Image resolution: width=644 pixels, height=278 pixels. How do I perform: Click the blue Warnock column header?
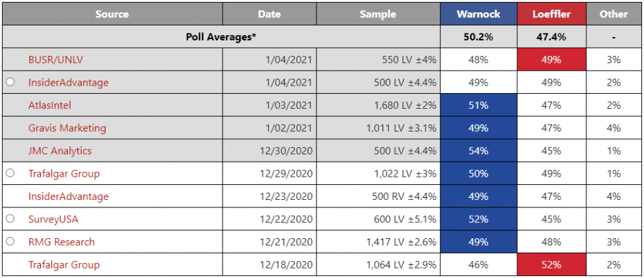click(478, 14)
